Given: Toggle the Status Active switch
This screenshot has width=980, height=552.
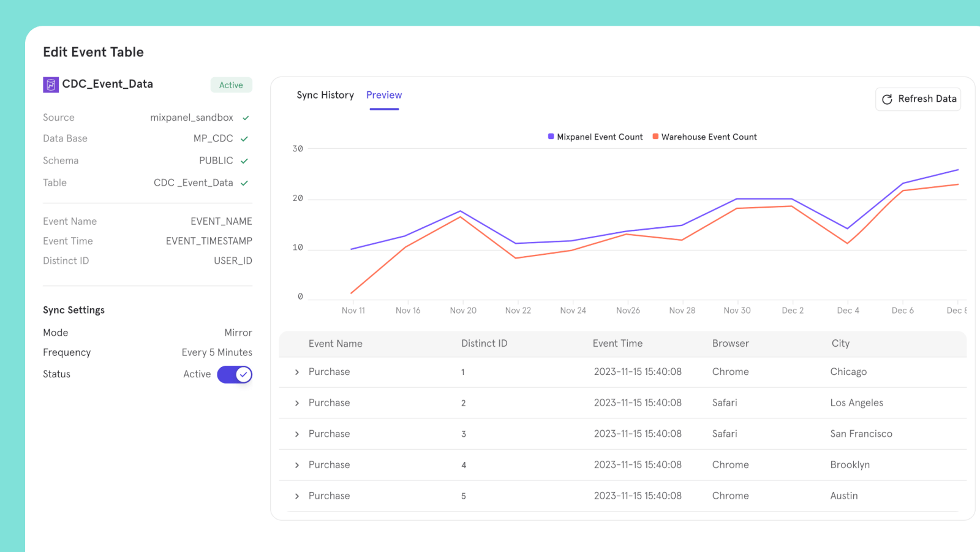Looking at the screenshot, I should click(x=235, y=374).
